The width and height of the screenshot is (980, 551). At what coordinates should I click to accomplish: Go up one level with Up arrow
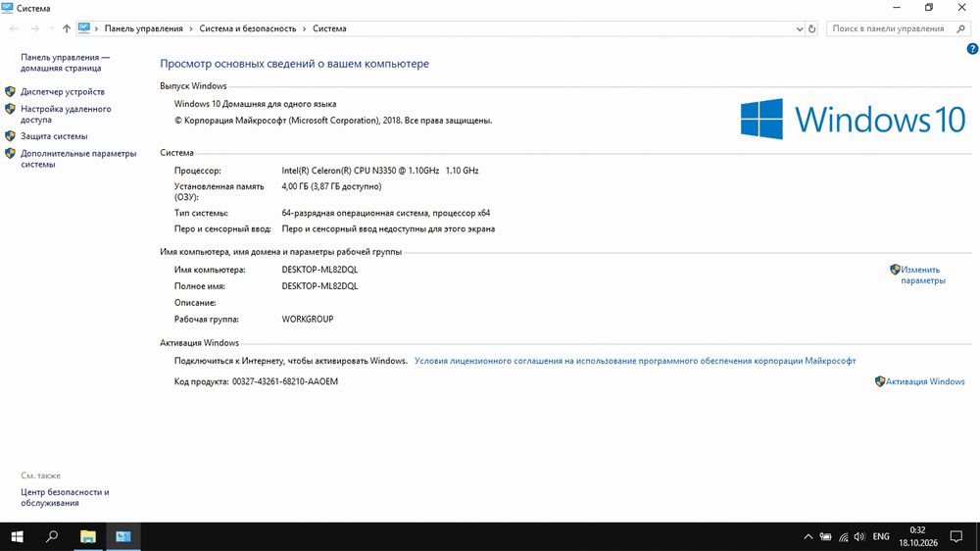[x=67, y=28]
